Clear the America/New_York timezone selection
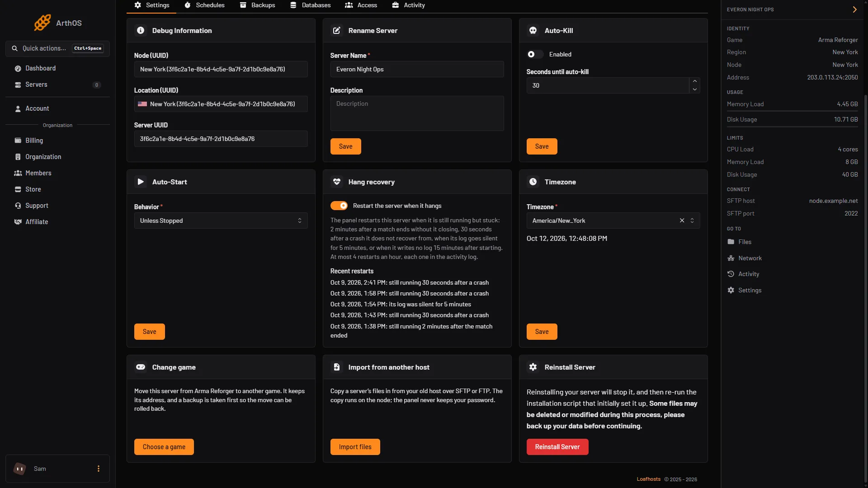The height and width of the screenshot is (488, 868). pos(682,221)
